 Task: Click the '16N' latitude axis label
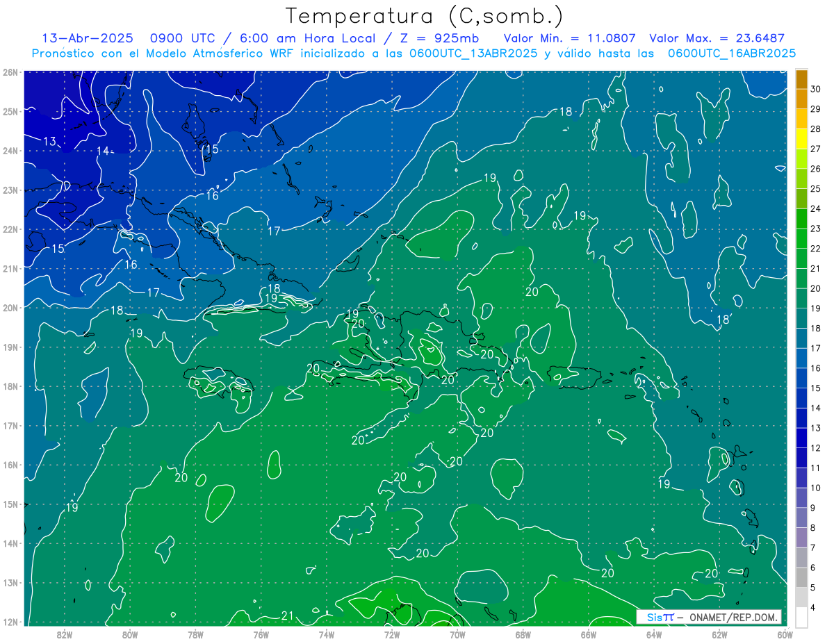tap(10, 465)
